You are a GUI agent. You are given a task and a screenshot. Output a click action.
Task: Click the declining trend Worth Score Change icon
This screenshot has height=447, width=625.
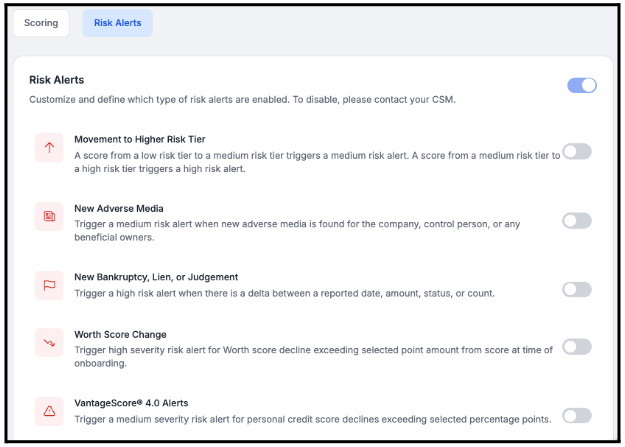[x=49, y=343]
